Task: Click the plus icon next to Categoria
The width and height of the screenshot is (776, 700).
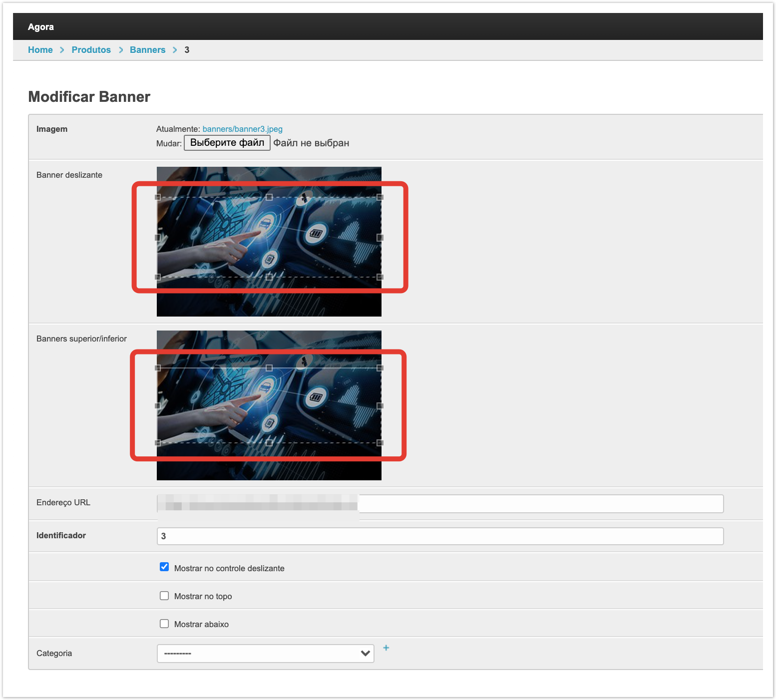Action: 386,648
